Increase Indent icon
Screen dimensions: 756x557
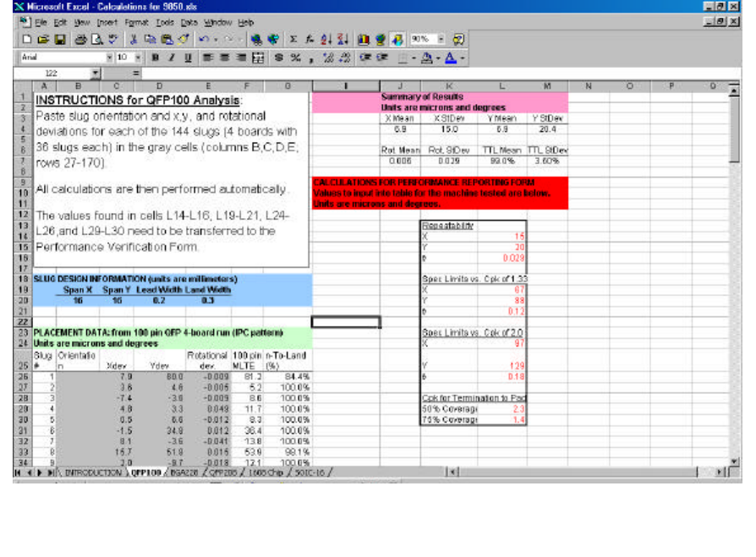pyautogui.click(x=382, y=57)
